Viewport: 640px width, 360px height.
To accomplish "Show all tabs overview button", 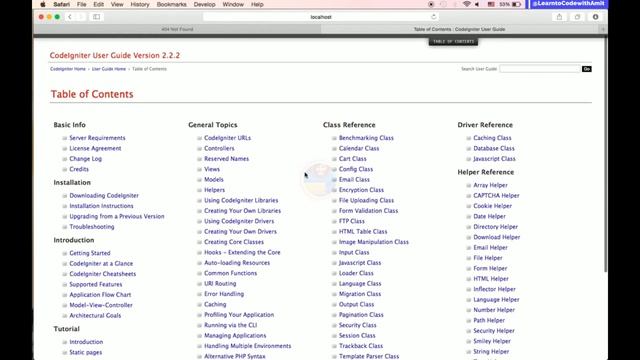I will pos(577,17).
